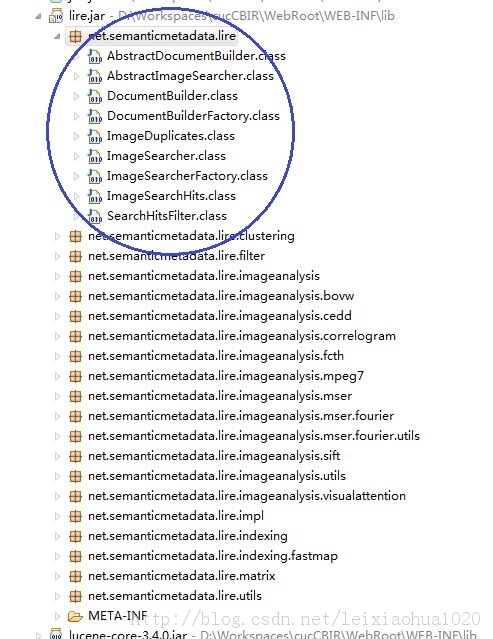Screen dimensions: 493x639
Task: Click package icon of lire.clustering
Action: tap(75, 236)
